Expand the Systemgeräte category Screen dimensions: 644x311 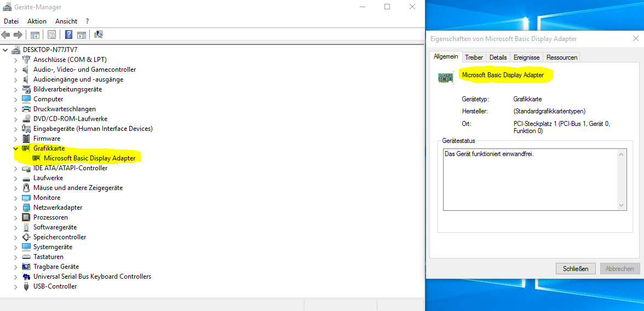click(15, 247)
